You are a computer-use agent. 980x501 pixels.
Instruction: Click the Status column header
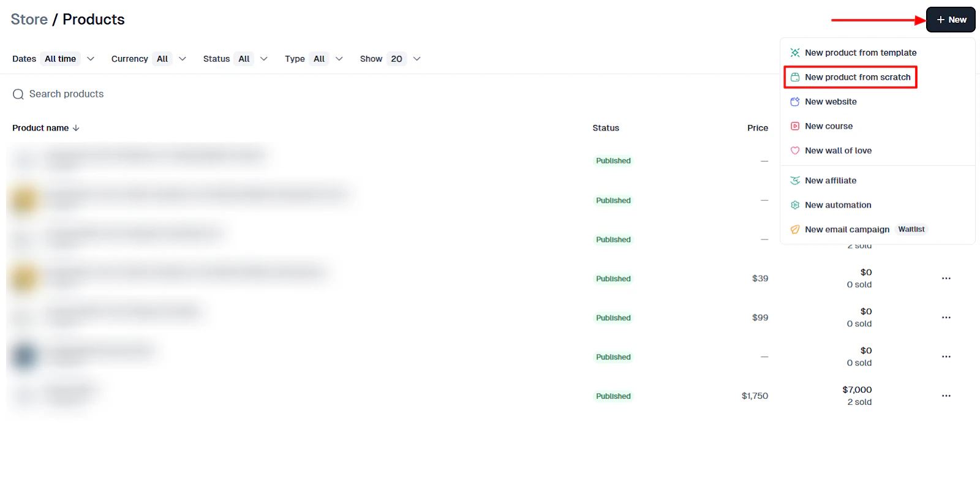click(606, 128)
